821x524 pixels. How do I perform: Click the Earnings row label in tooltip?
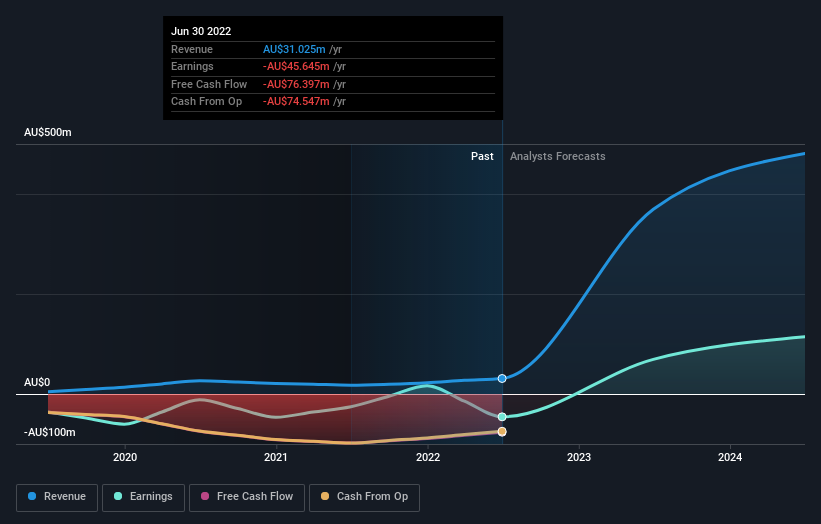point(192,66)
